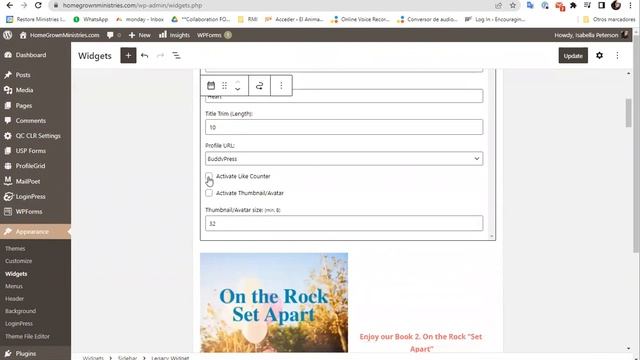This screenshot has height=360, width=640.
Task: Enable Activate Thumbnail/Avatar checkbox
Action: click(x=209, y=193)
